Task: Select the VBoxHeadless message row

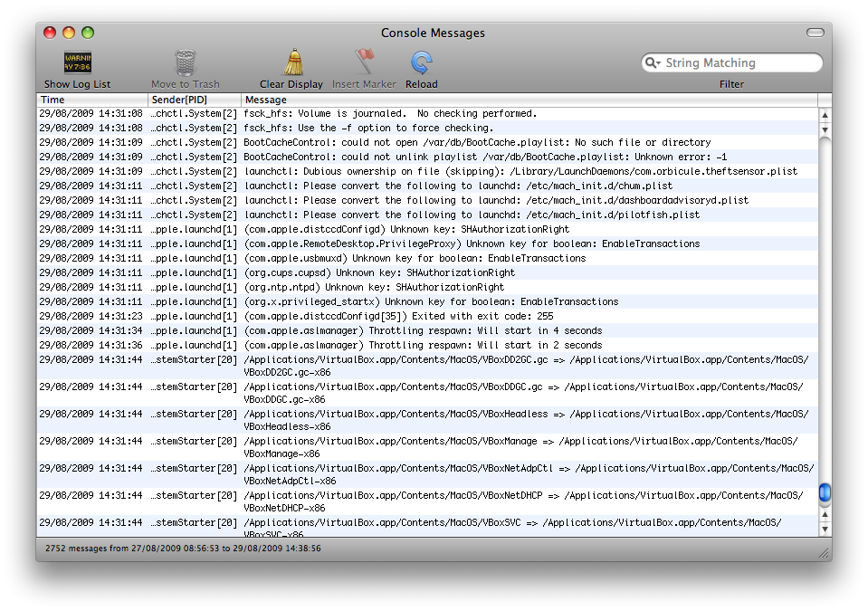Action: [427, 420]
